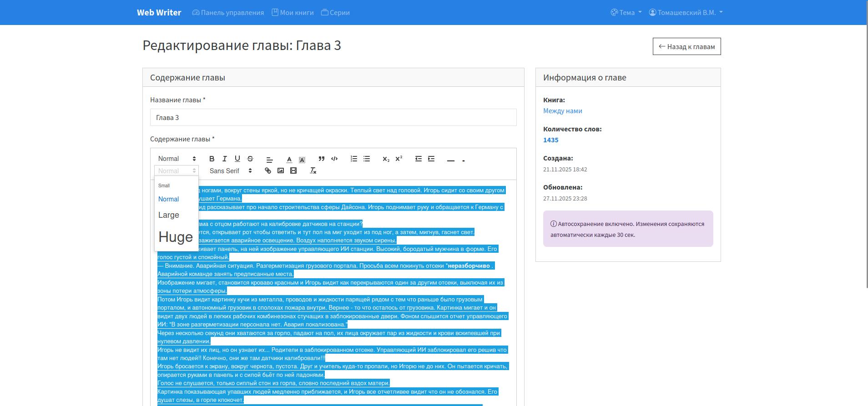Insert a video into the chapter
Screen dimensions: 868x406
point(293,171)
